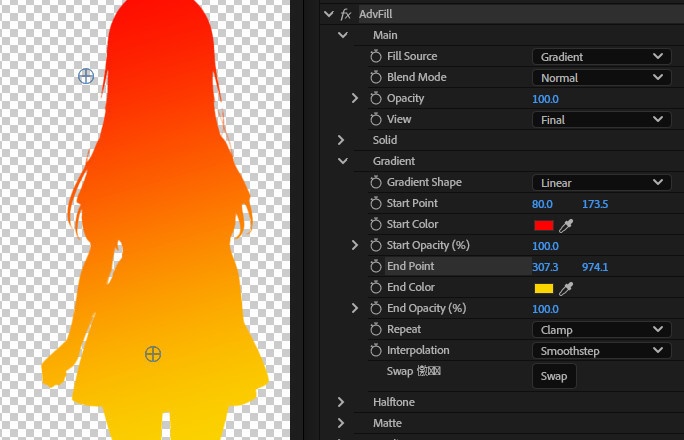
Task: Open the yellow End Color swatch
Action: click(x=544, y=288)
